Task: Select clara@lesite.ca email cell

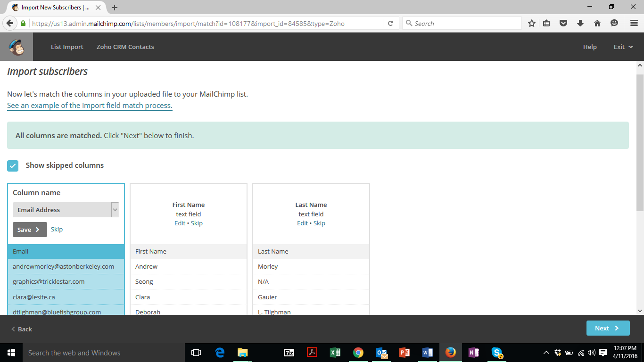Action: [x=66, y=297]
